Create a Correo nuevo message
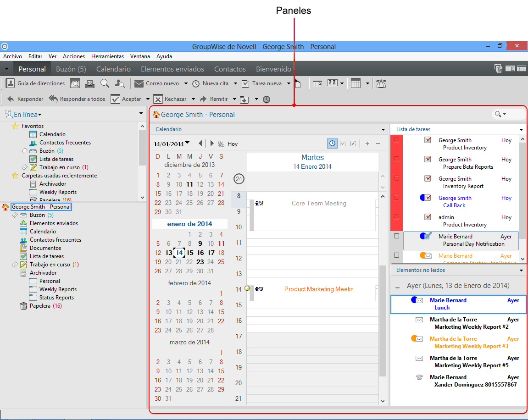This screenshot has width=528, height=420. pos(156,83)
